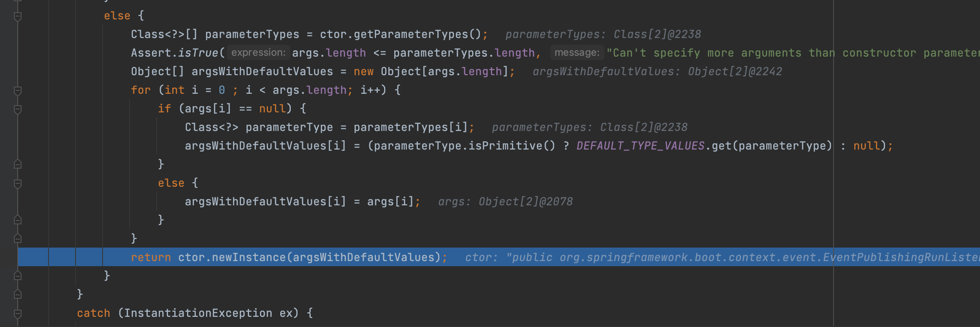Click 'new Object[args.length]' expression
Screen dimensions: 980x327
pos(431,71)
